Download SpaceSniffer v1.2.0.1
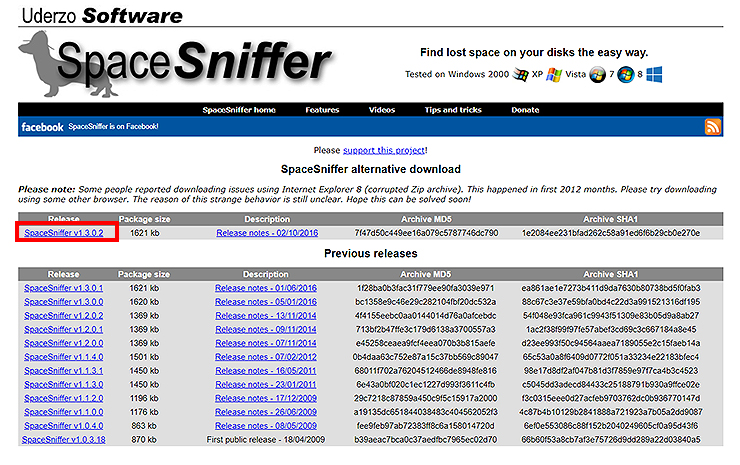Image resolution: width=740 pixels, height=465 pixels. 64,330
